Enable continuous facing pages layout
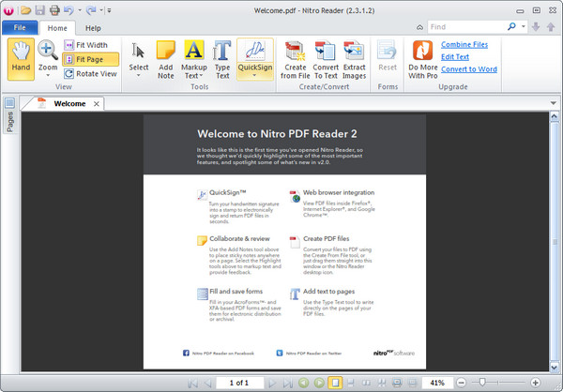The height and width of the screenshot is (392, 563). tap(382, 383)
